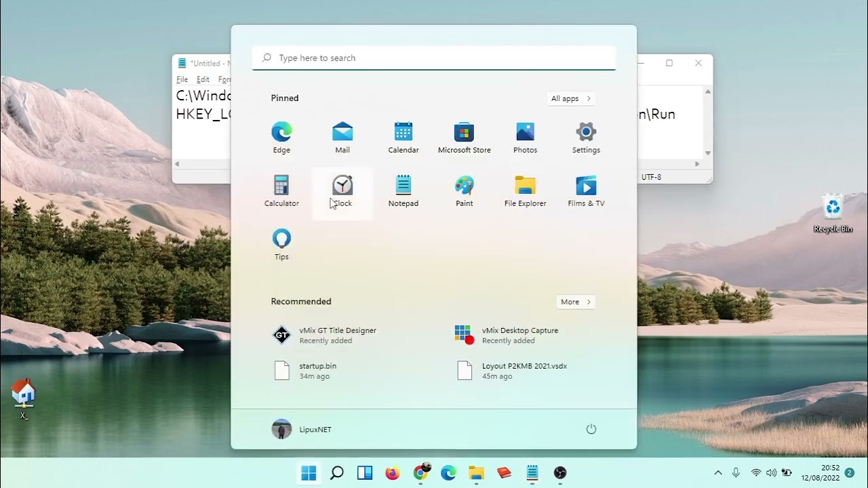Click the UTF-8 encoding status in Notepad
The height and width of the screenshot is (488, 868).
651,177
